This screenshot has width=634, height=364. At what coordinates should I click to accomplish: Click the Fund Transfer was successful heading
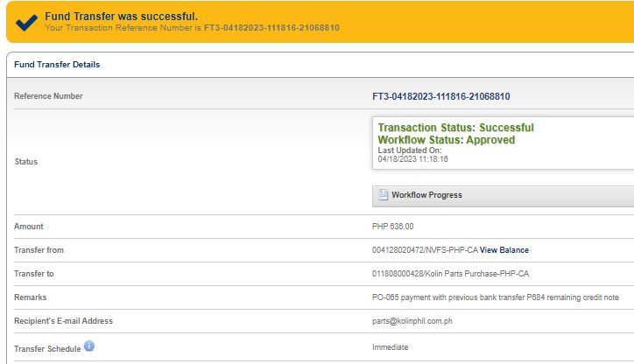[x=121, y=16]
